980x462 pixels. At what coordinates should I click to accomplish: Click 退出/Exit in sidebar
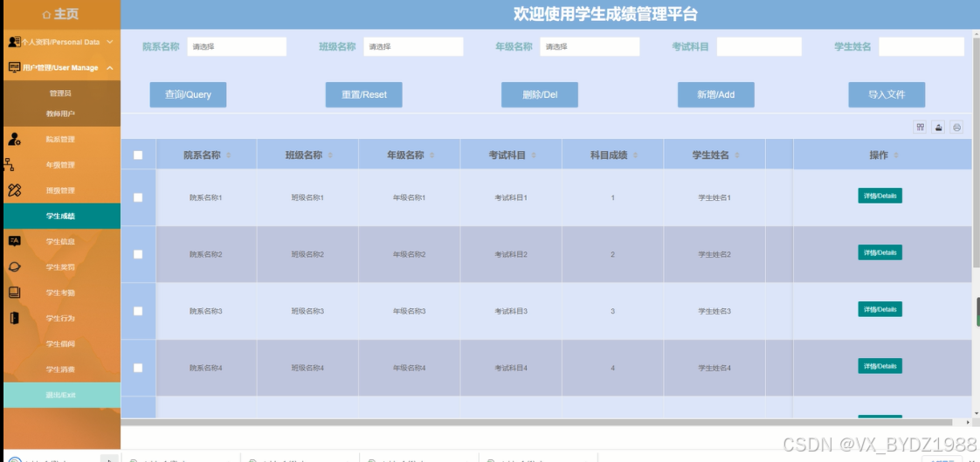pos(60,395)
